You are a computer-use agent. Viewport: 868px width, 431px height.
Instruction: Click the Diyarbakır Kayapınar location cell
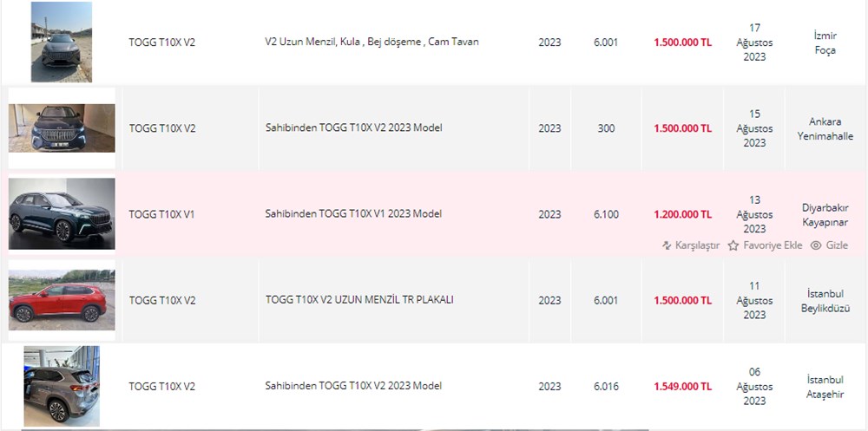[825, 215]
